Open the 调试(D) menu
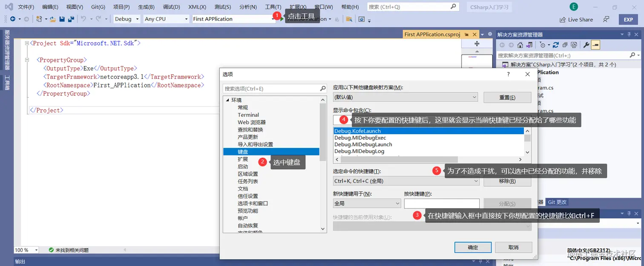This screenshot has height=266, width=644. pos(171,7)
